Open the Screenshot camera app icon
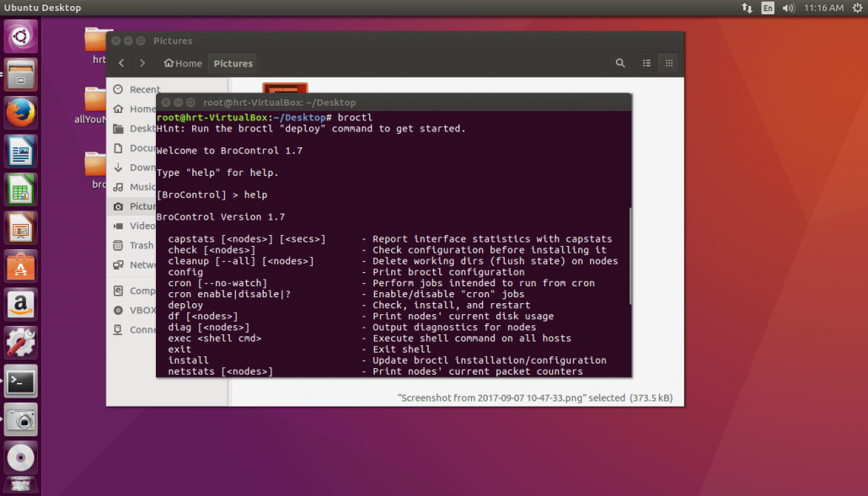The width and height of the screenshot is (868, 496). pos(21,419)
